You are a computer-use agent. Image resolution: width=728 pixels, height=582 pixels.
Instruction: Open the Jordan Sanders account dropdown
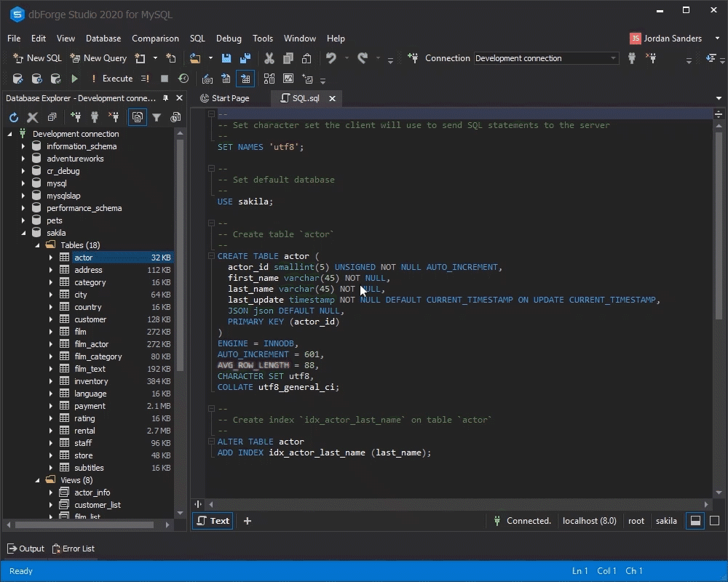click(x=717, y=39)
